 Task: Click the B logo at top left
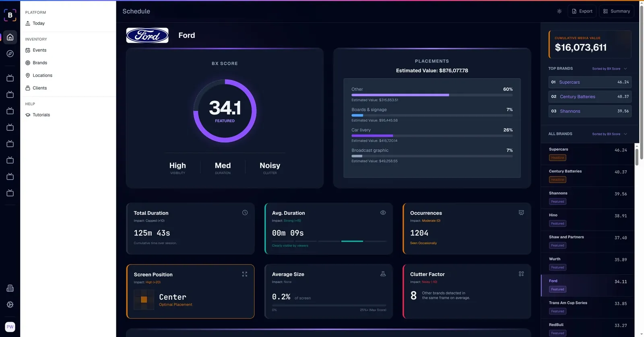[10, 15]
